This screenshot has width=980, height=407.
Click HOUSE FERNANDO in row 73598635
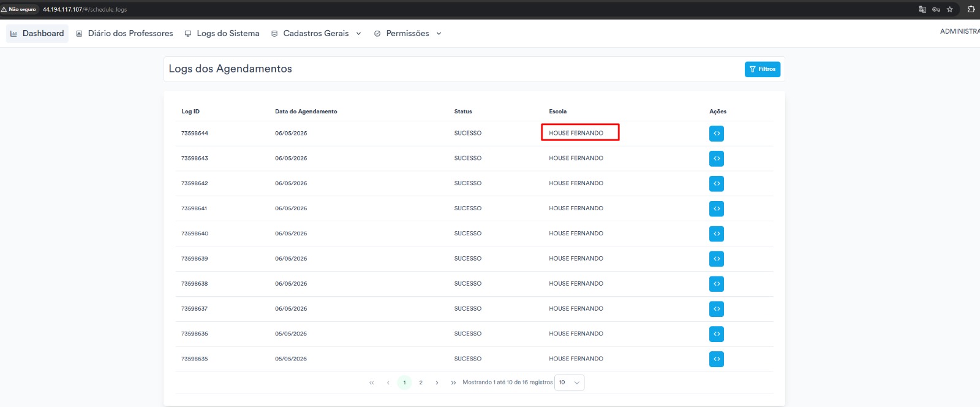click(576, 359)
